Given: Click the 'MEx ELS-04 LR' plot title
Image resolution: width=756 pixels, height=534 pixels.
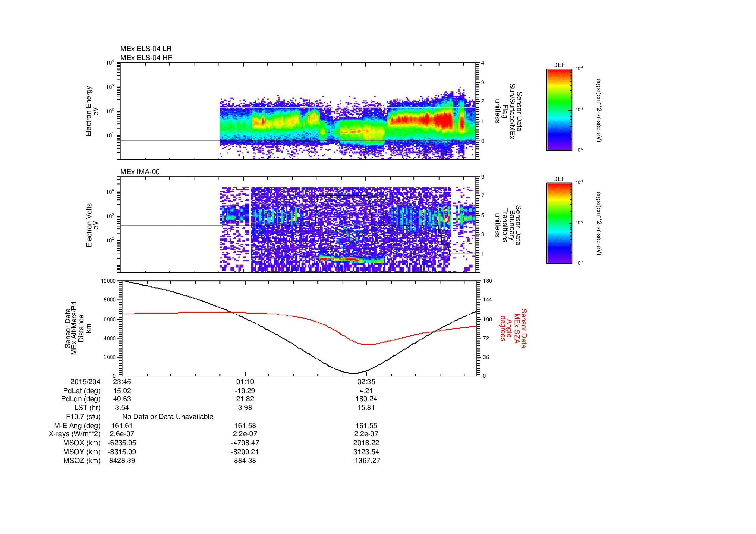Looking at the screenshot, I should coord(145,49).
